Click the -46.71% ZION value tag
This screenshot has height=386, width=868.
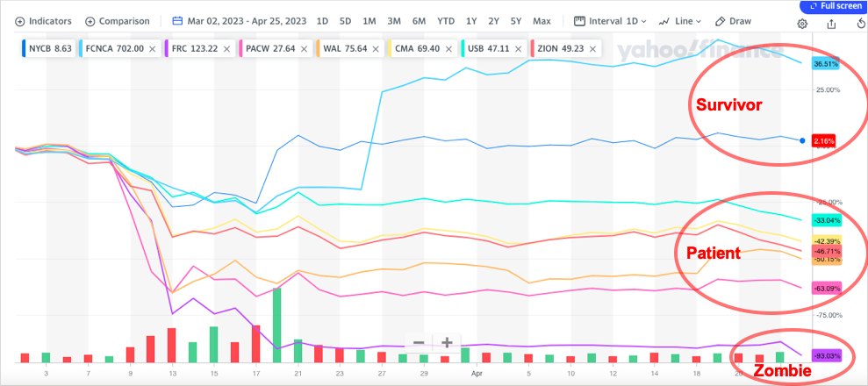(x=827, y=251)
